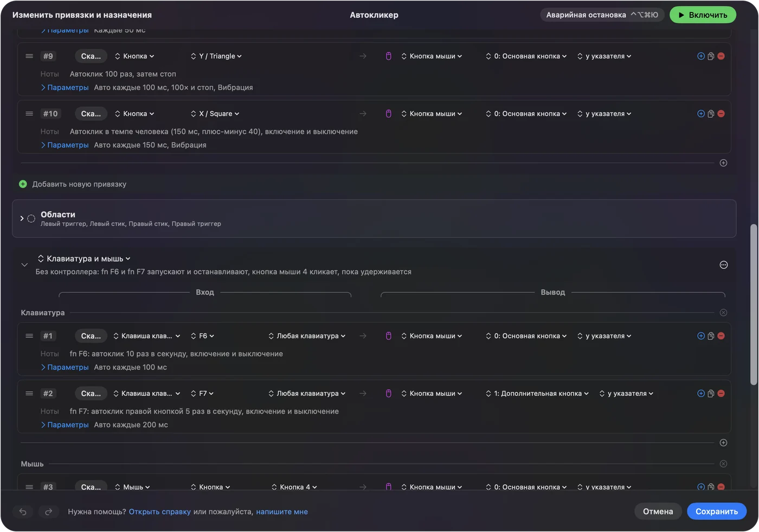Screen dimensions: 759x532
Task: Open the Любая клавиатура dropdown in row #2
Action: (x=307, y=394)
